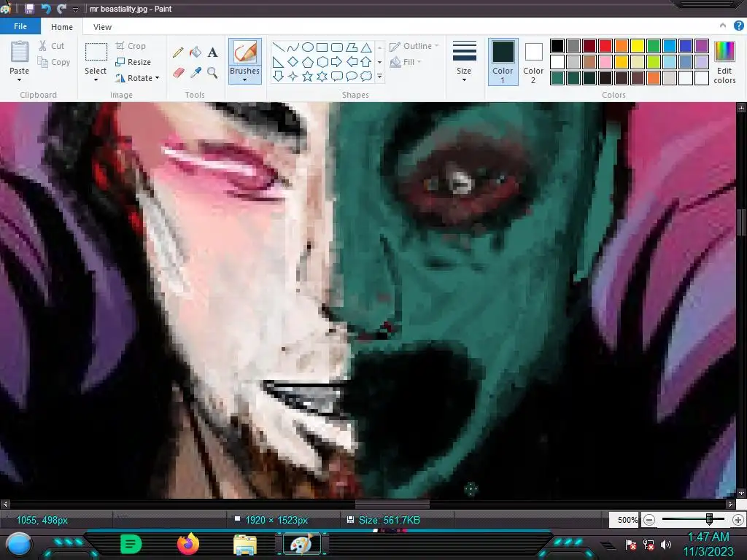Open the Paste dropdown arrow
747x560 pixels.
[x=20, y=80]
